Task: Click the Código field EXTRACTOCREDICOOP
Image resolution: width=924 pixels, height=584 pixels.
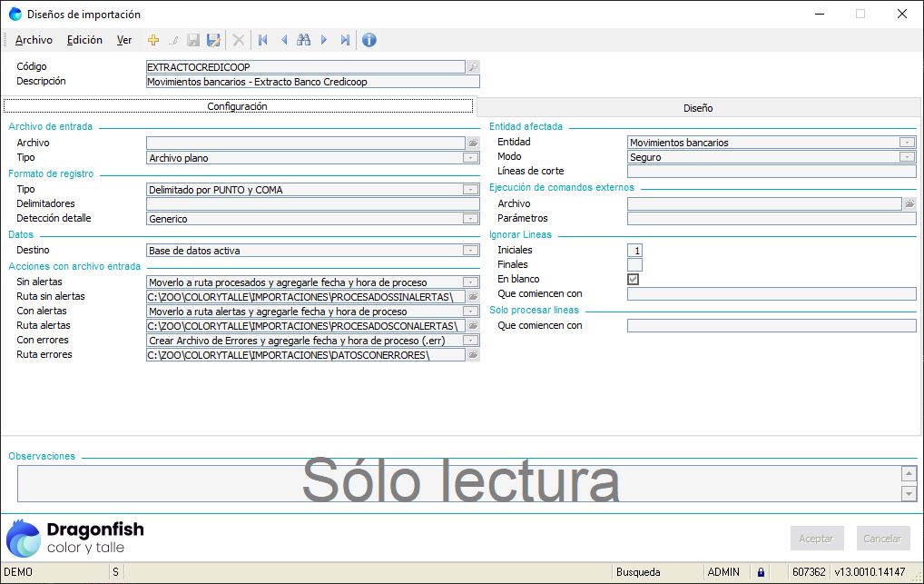Action: tap(306, 66)
